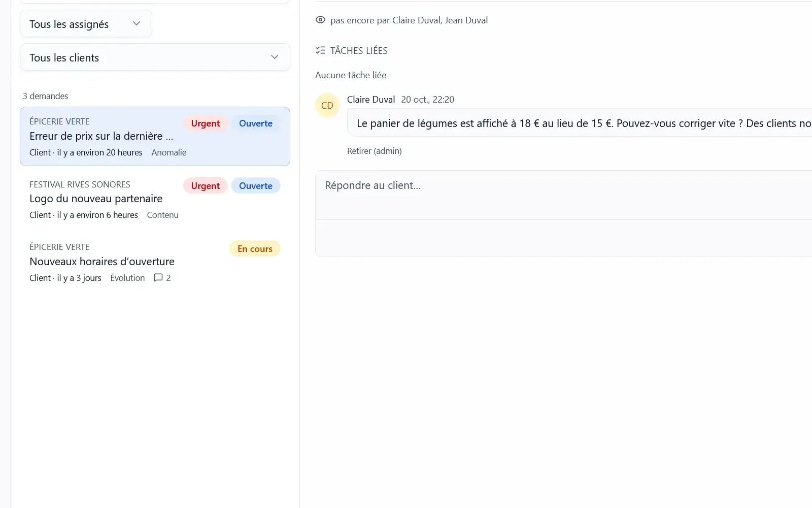
Task: Click 'Retirer (admin)' under the message
Action: click(x=375, y=151)
